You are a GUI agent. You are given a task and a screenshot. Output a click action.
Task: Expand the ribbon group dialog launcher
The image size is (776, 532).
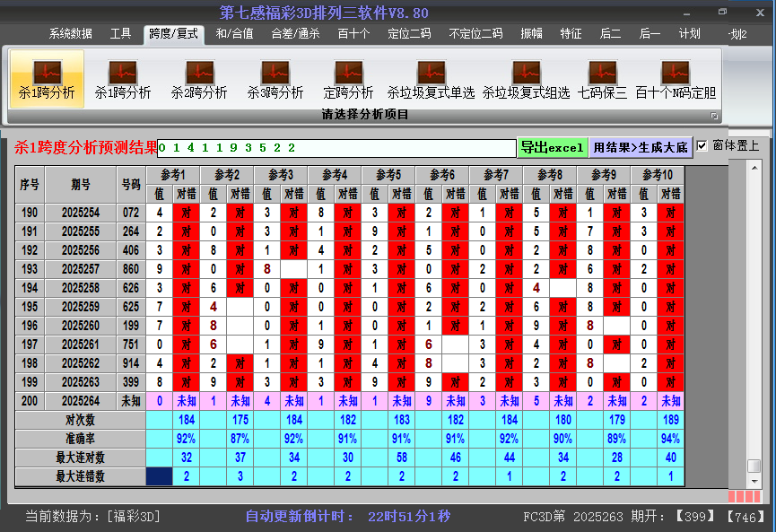pyautogui.click(x=715, y=116)
